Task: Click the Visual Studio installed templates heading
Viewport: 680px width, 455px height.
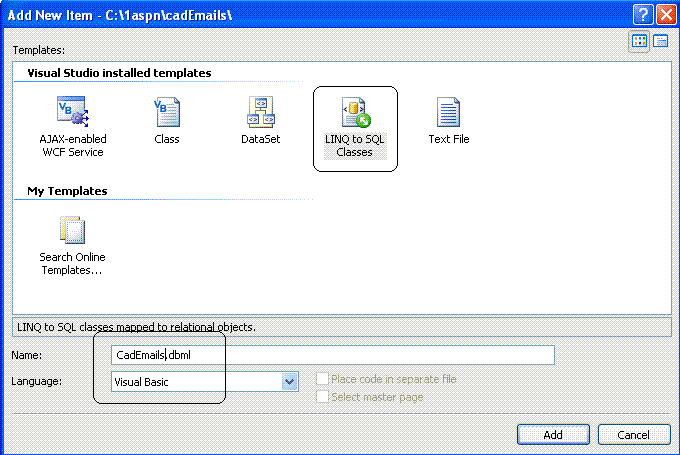Action: tap(119, 73)
